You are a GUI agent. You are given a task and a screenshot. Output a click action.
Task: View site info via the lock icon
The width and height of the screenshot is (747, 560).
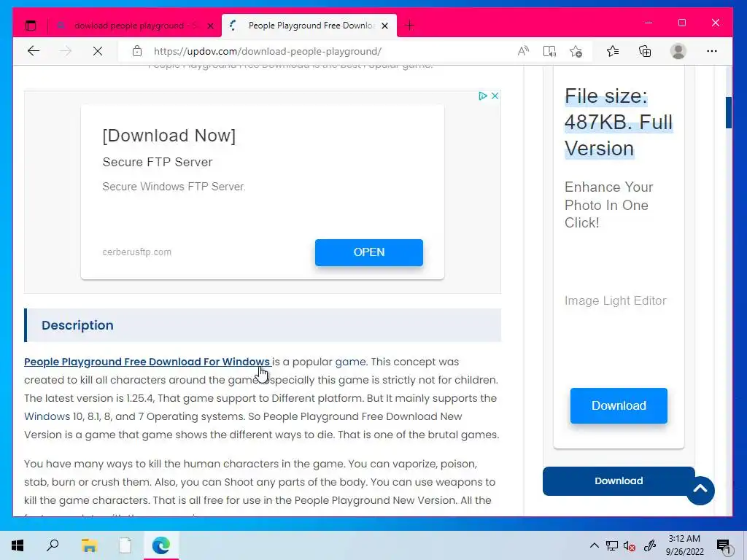click(137, 51)
